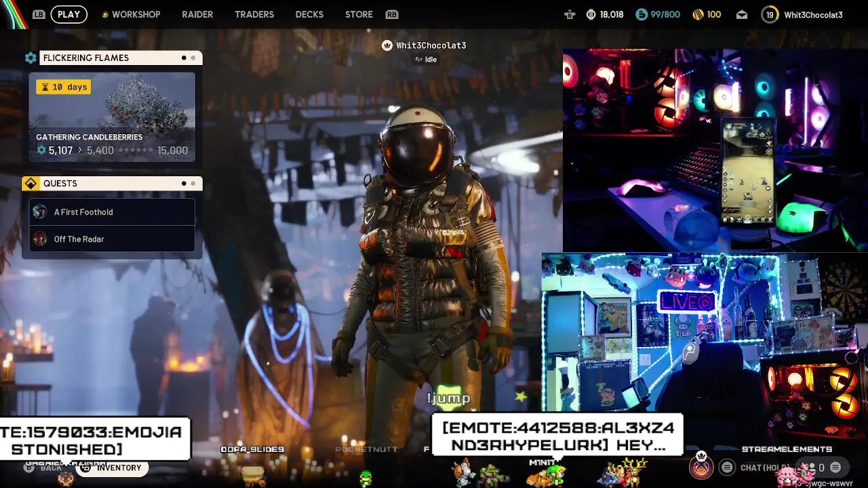Click the RB bumper prompt icon
The image size is (868, 488).
tap(391, 14)
